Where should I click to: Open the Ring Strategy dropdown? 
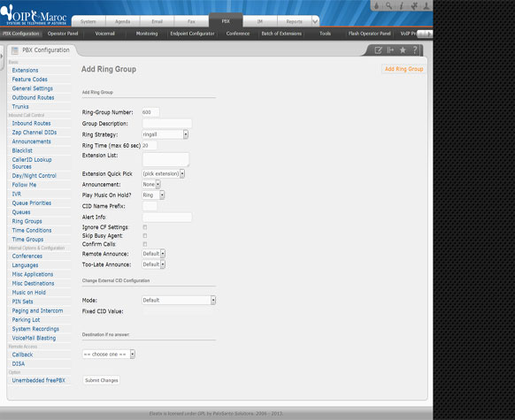point(165,134)
